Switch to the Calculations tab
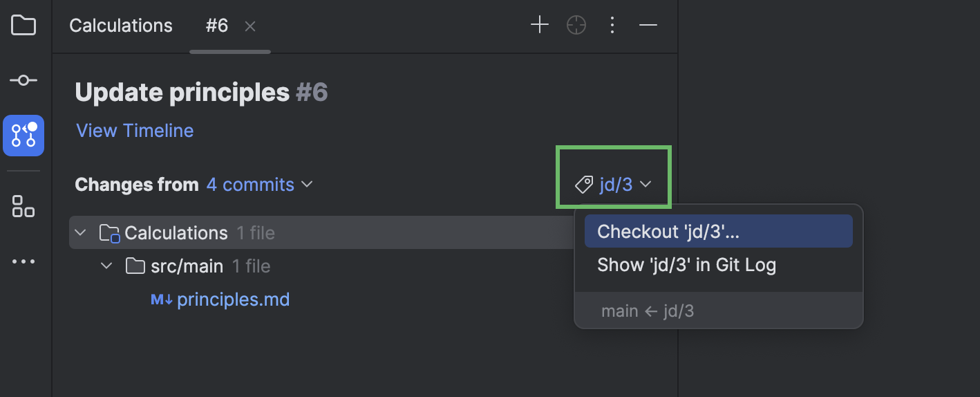 [x=121, y=26]
